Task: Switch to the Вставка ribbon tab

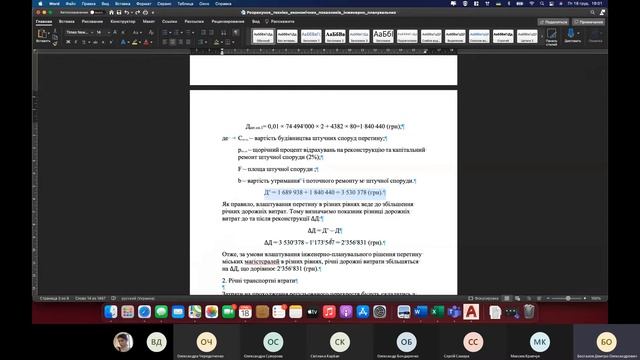Action: click(x=67, y=22)
